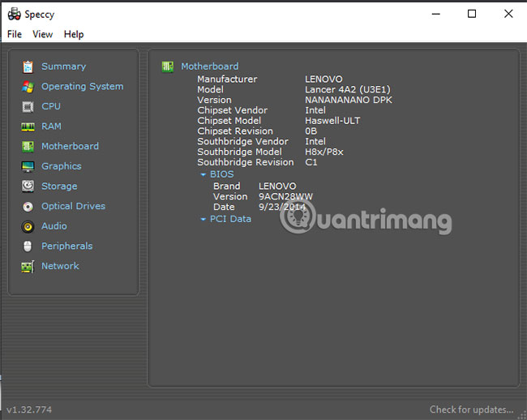Open Optical Drives section
The width and height of the screenshot is (527, 420).
[73, 206]
